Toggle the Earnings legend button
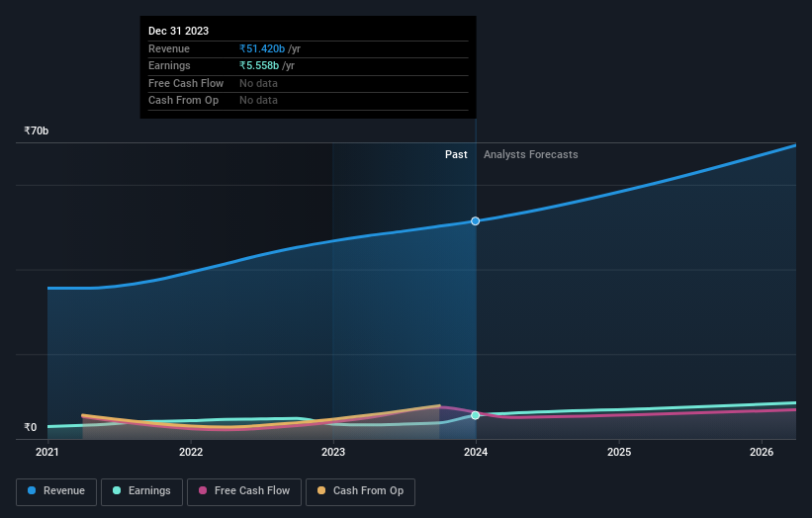 [x=141, y=491]
